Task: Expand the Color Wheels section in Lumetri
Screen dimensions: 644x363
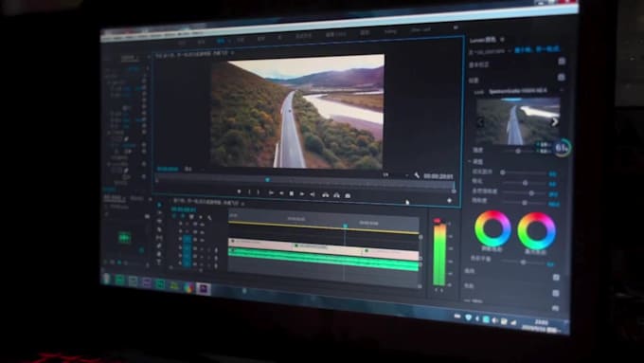Action: point(469,285)
